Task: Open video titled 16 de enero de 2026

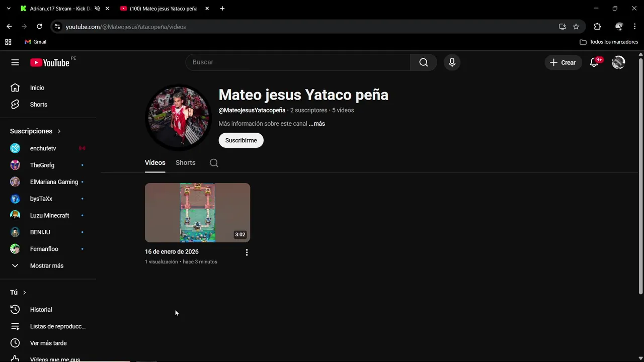Action: coord(172,251)
